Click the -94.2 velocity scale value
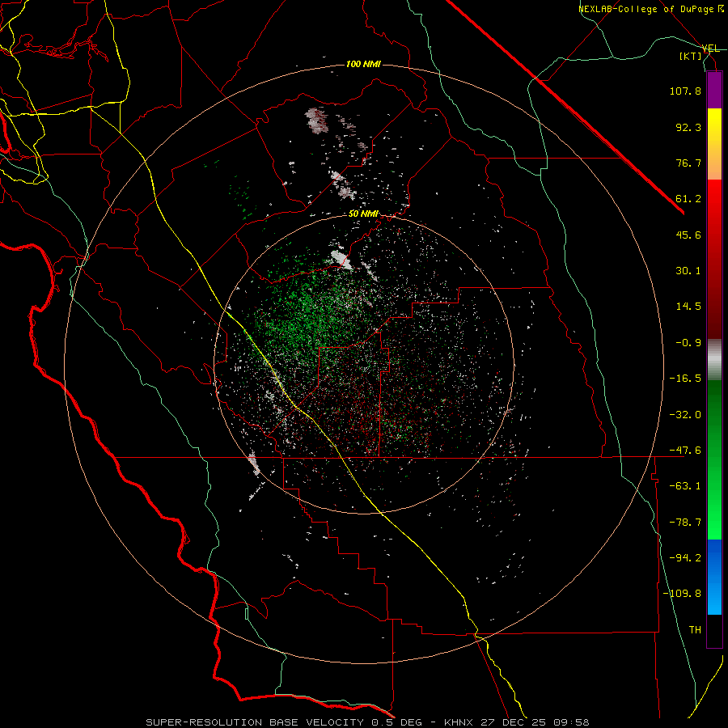728x728 pixels. (685, 558)
